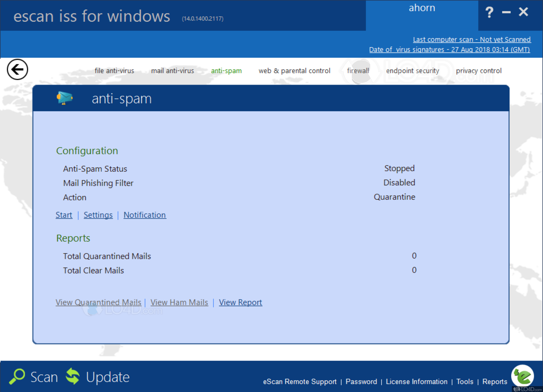Minimize the eScan window
The width and height of the screenshot is (543, 392).
pyautogui.click(x=506, y=12)
